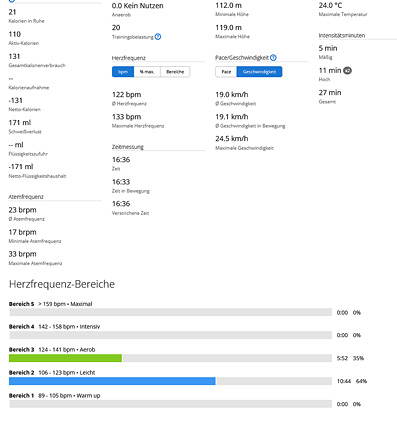Click the Atemfrequenz section header
Viewport: 397px width, 433px height.
point(26,197)
